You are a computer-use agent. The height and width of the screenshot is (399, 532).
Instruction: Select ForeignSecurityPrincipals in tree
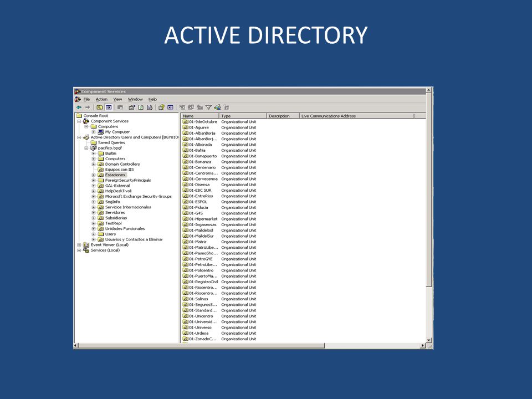(128, 180)
